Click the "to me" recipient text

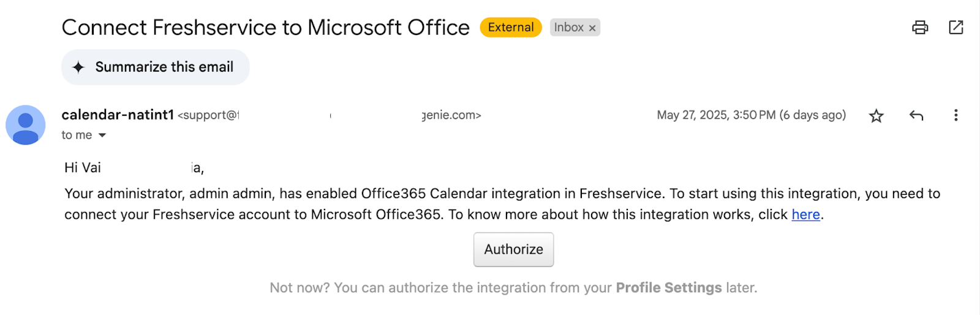coord(77,135)
